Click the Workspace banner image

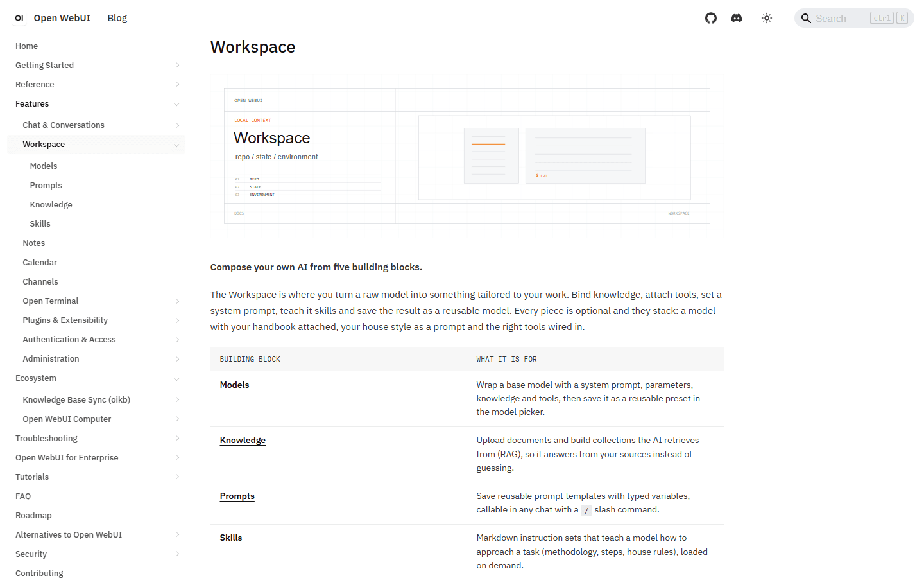point(467,156)
